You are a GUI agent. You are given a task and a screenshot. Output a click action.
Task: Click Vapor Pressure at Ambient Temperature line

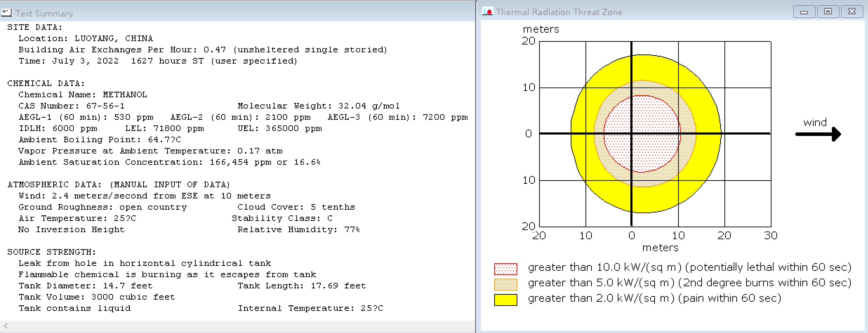pos(151,151)
